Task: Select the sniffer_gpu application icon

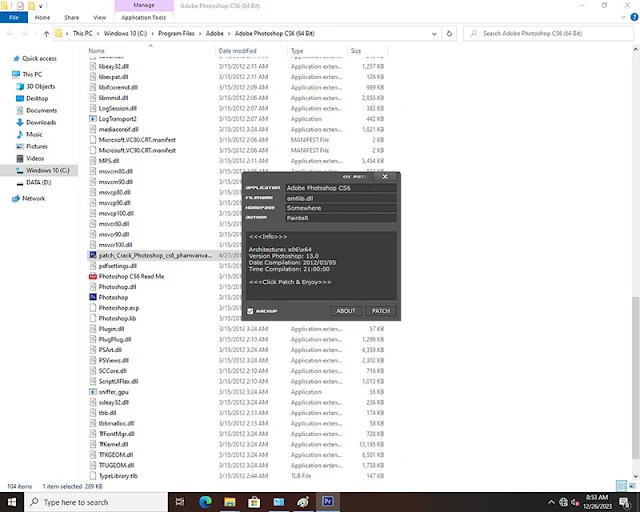Action: (x=93, y=392)
